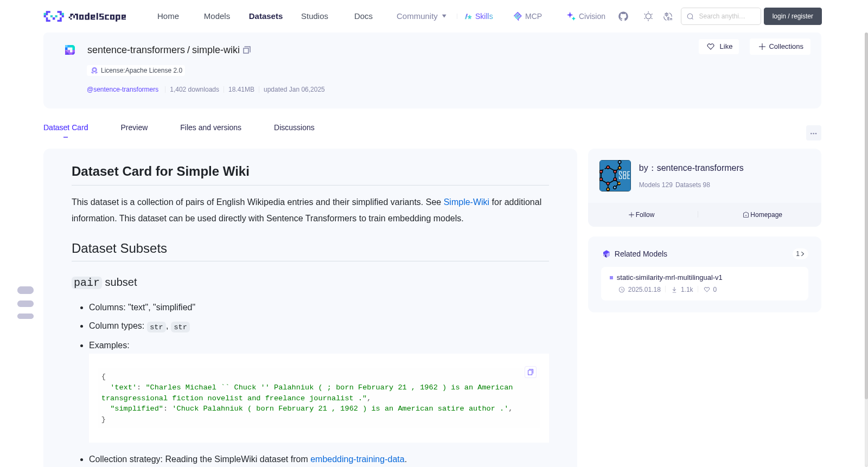
Task: Click the page vertical scrollbar
Action: coord(866,217)
